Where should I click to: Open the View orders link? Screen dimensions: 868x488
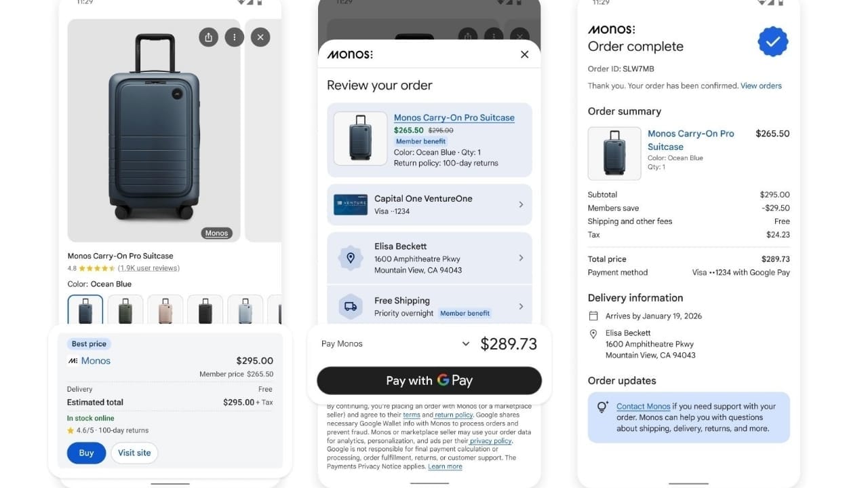click(x=761, y=86)
